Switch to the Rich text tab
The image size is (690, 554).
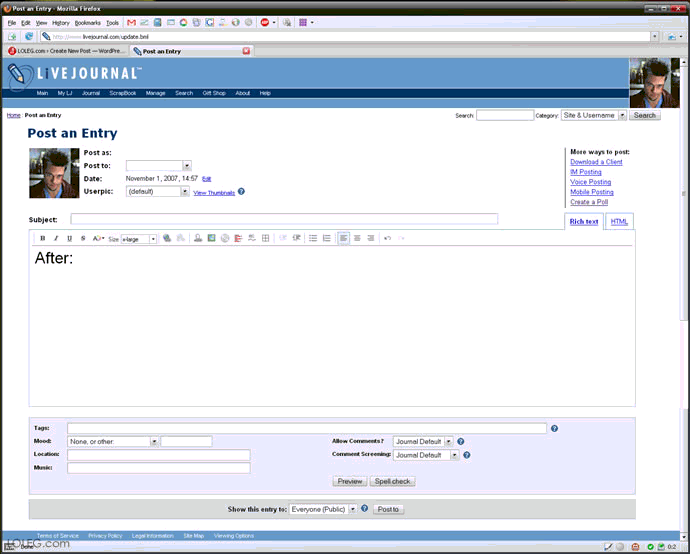tap(584, 221)
